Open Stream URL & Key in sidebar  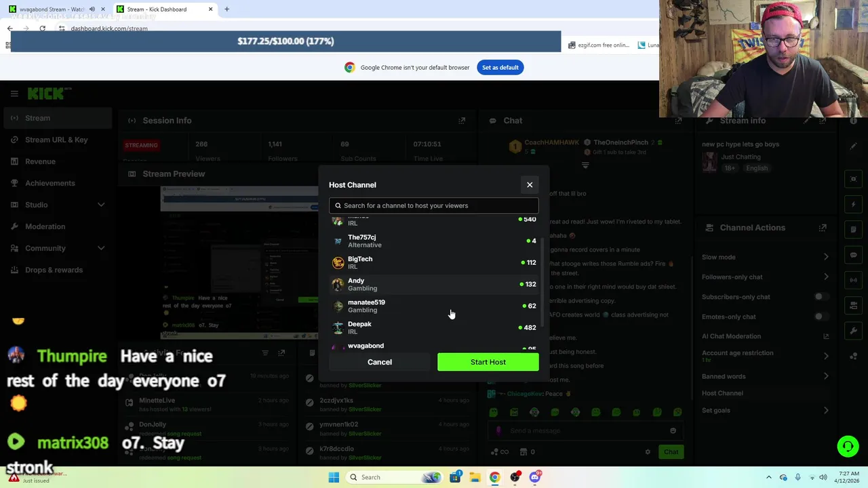(56, 140)
